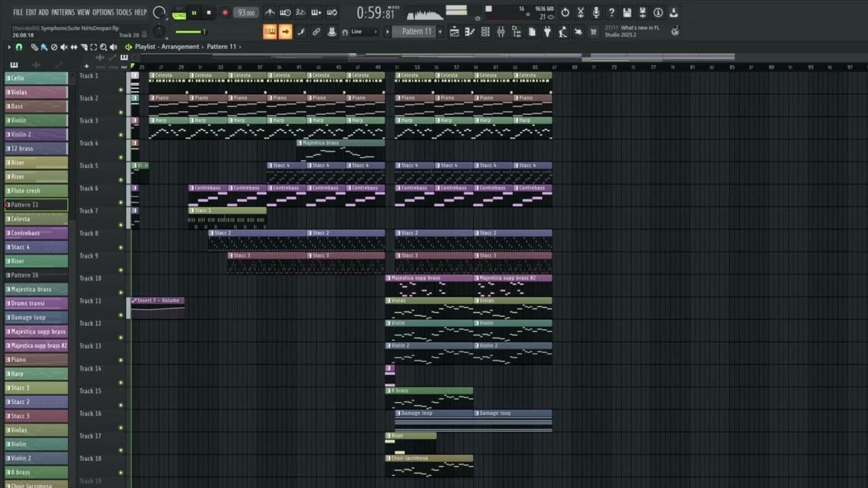This screenshot has height=488, width=868.
Task: Open the playlist options arrow menu
Action: tap(9, 47)
